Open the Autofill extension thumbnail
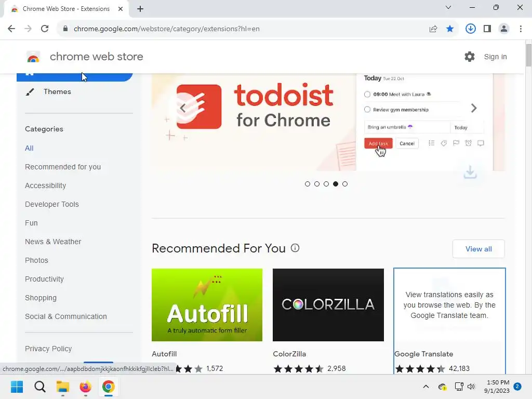This screenshot has height=399, width=532. click(207, 305)
